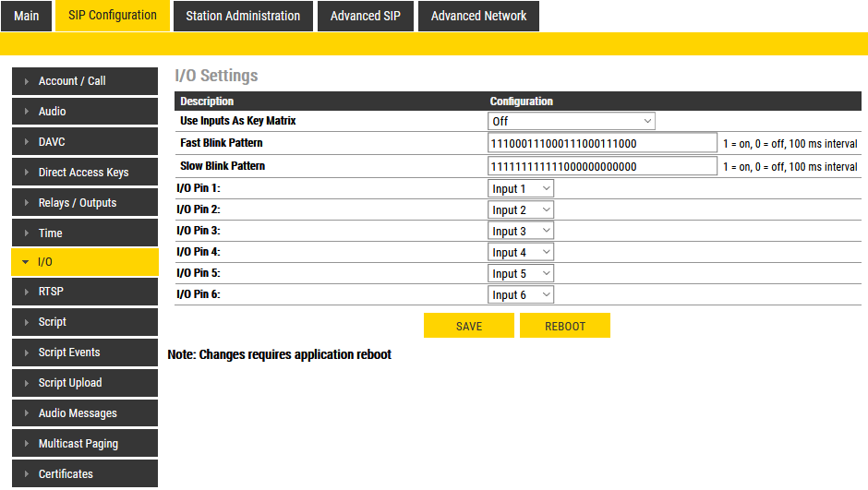Image resolution: width=868 pixels, height=490 pixels.
Task: Open Script Upload in the sidebar
Action: 84,383
